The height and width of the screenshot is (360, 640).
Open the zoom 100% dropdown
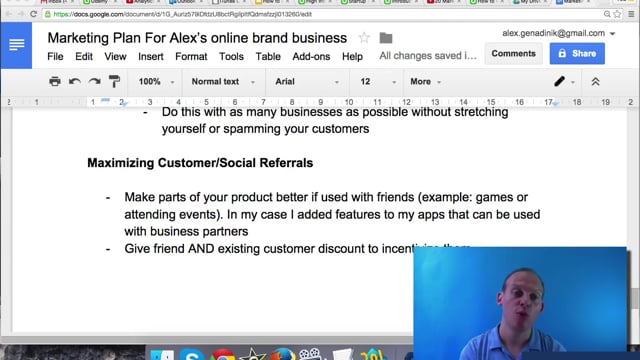click(x=156, y=82)
